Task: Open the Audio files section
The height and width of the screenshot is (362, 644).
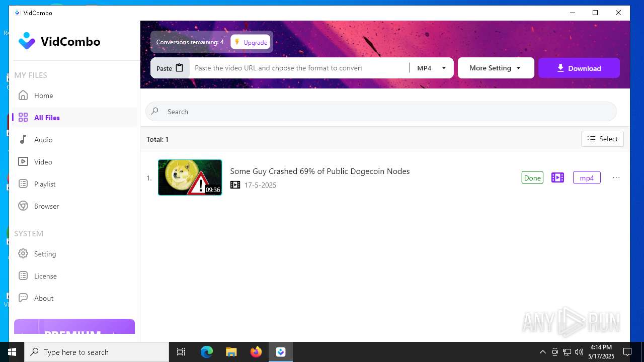Action: (74, 140)
